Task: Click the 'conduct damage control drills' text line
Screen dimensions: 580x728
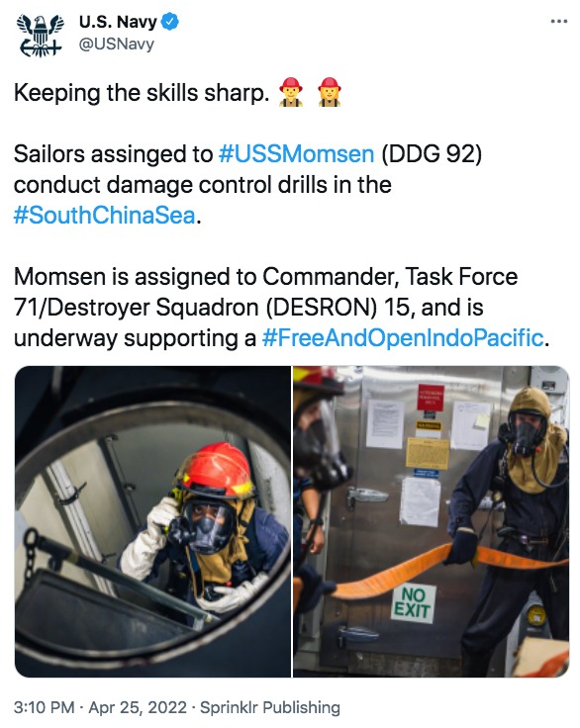Action: click(203, 184)
